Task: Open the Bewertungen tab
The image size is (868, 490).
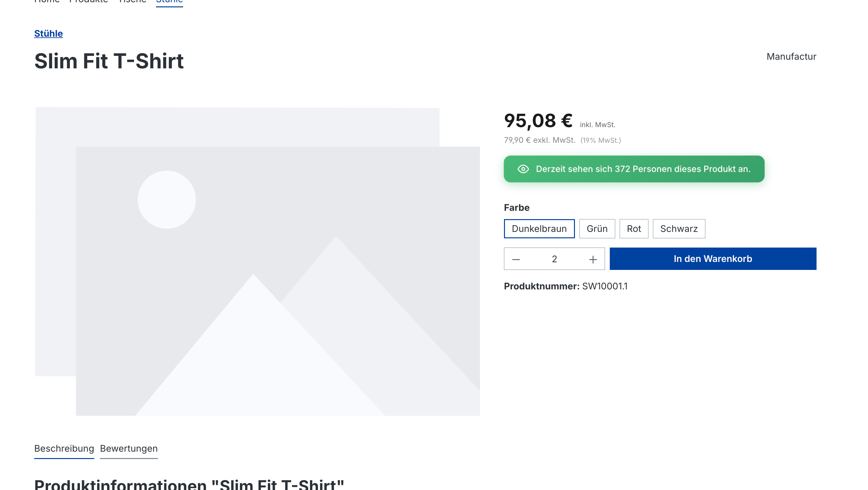Action: coord(129,448)
